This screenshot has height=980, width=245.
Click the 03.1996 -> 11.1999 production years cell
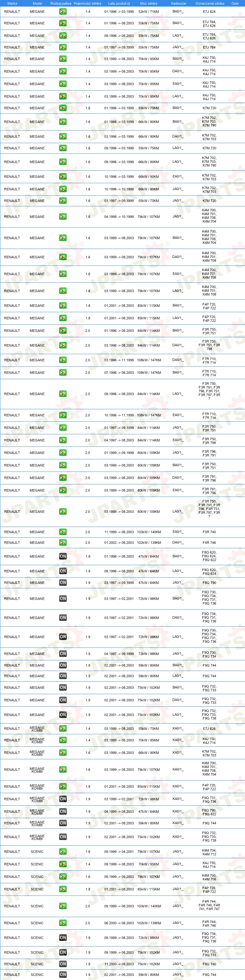[x=119, y=360]
